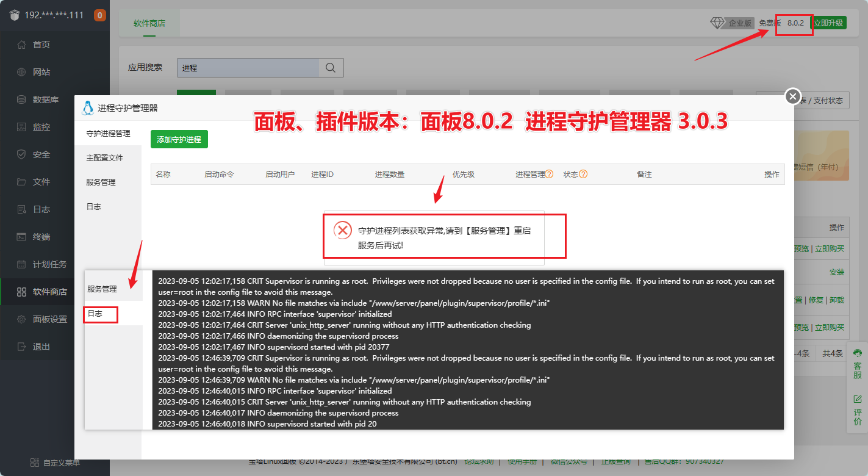The image size is (868, 476).
Task: Click the database icon beside 数据库
Action: (x=21, y=99)
